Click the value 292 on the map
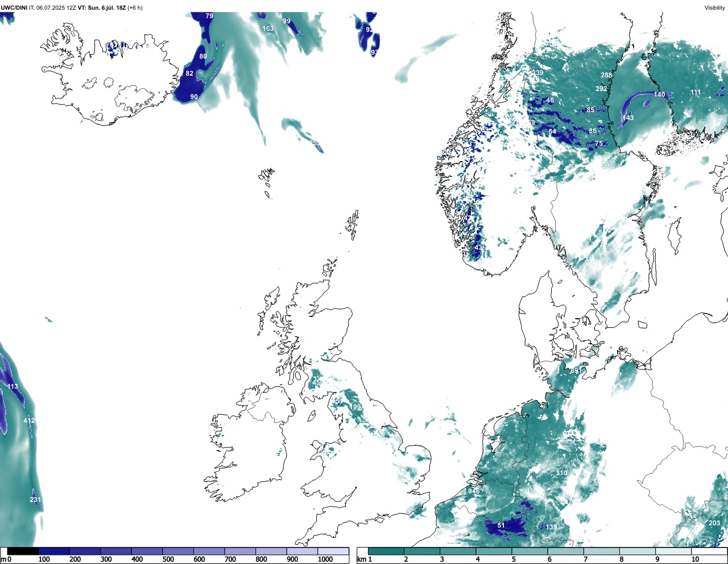This screenshot has height=564, width=728. tap(601, 89)
